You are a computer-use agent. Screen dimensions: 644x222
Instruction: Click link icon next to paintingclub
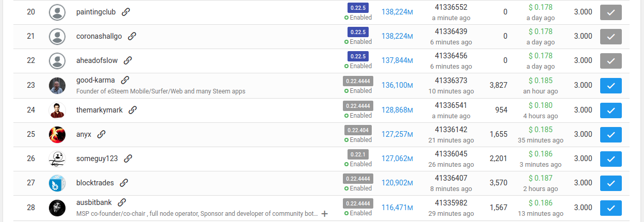tap(126, 12)
